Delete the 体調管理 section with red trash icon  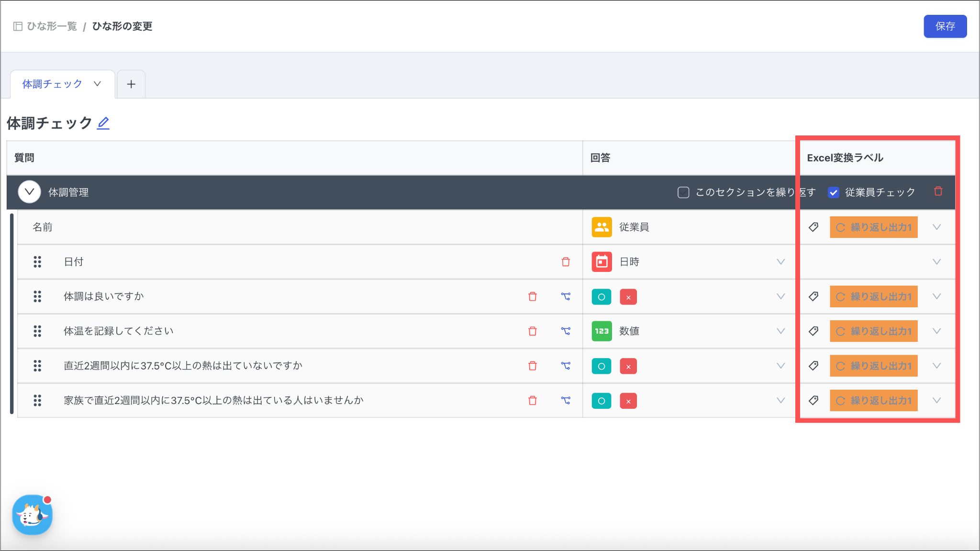pyautogui.click(x=938, y=191)
